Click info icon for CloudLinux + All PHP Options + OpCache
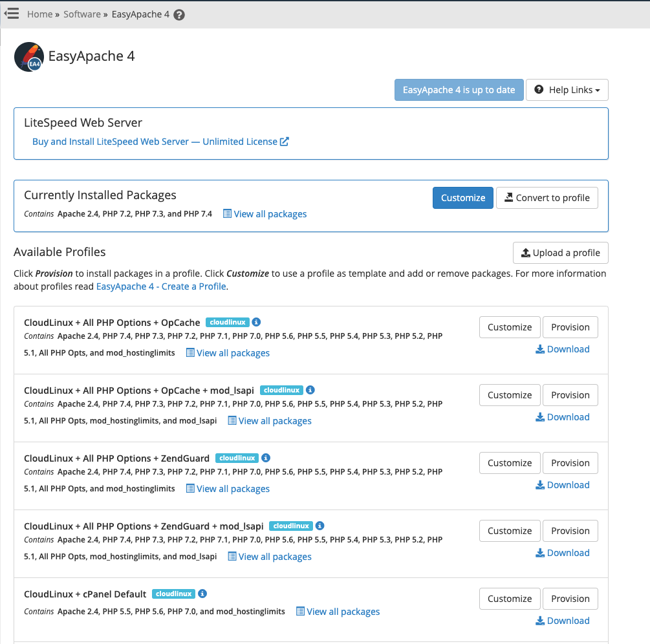 pos(256,322)
